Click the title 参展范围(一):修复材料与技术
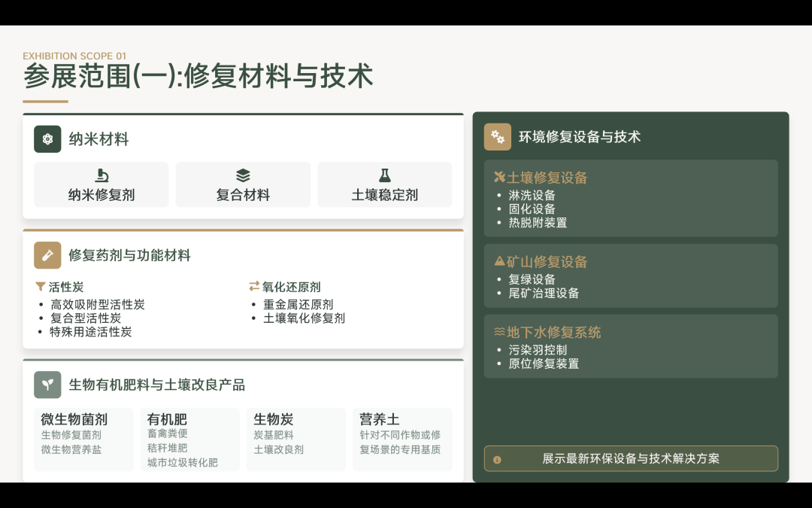Viewport: 812px width, 508px height. (x=198, y=76)
